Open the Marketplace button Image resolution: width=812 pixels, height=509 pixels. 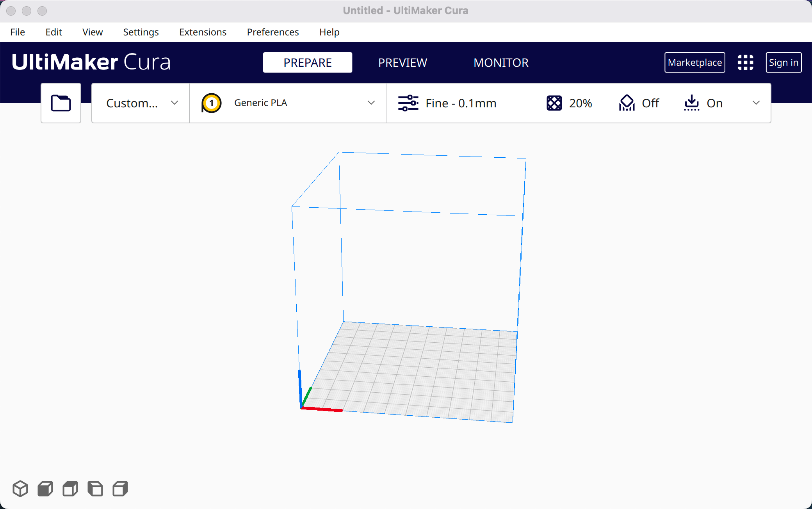(694, 62)
